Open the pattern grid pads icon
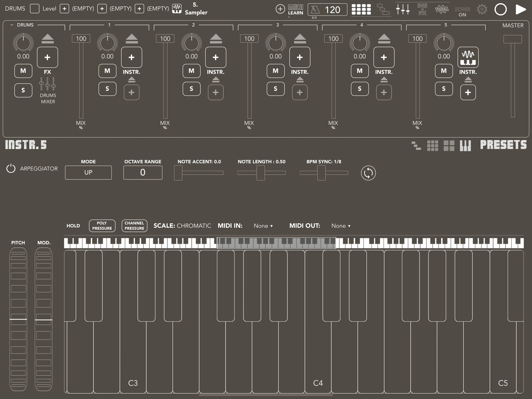The image size is (532, 399). [x=361, y=9]
